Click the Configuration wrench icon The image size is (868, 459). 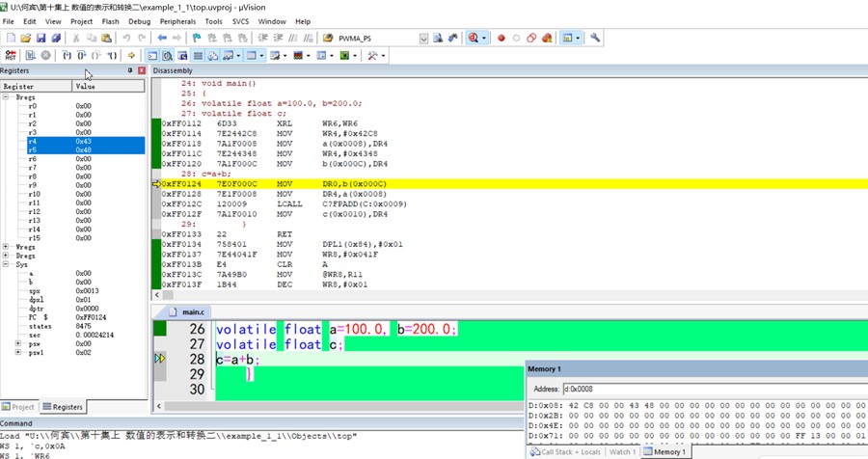tap(595, 38)
